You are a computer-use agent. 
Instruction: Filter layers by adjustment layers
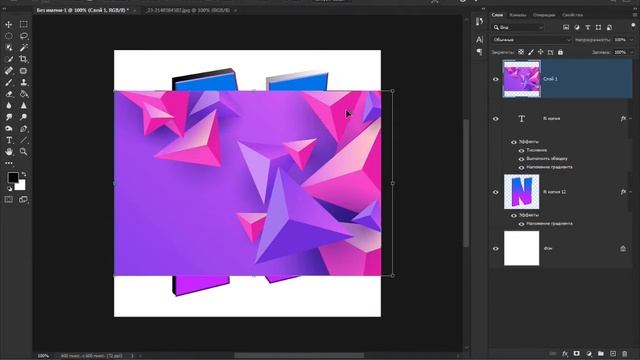(577, 27)
